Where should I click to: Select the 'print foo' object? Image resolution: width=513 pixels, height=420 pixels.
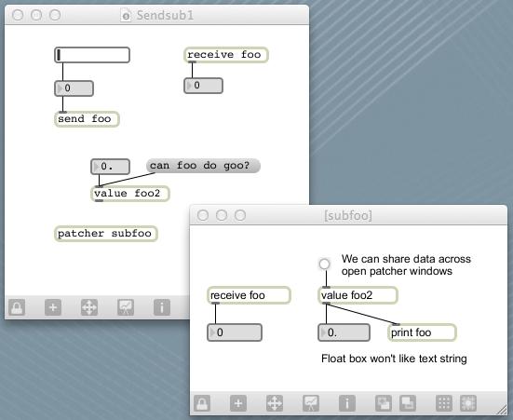pyautogui.click(x=422, y=332)
